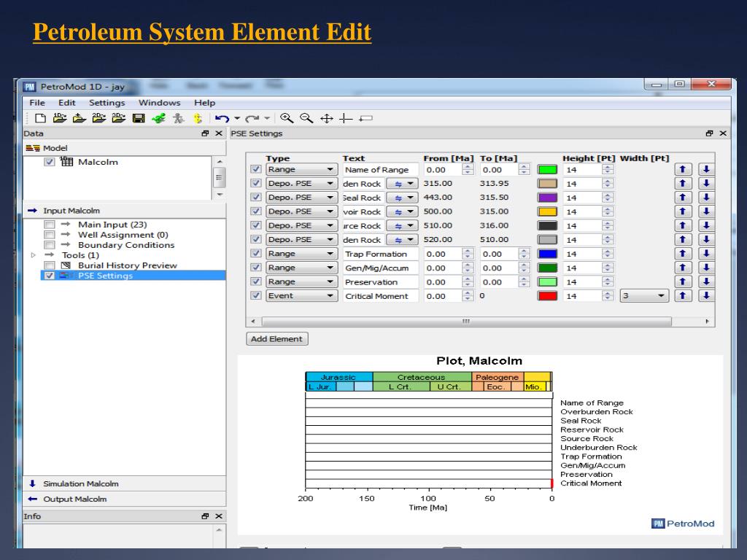Click the open folder with plus icon

tap(79, 118)
